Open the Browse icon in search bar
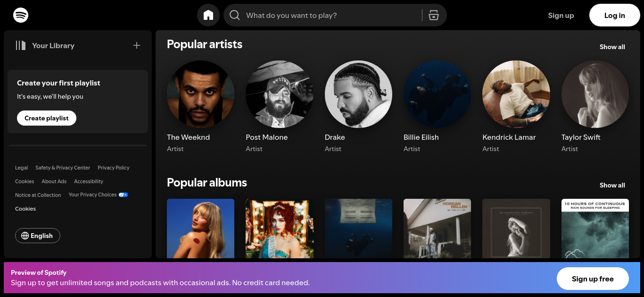This screenshot has width=644, height=297. [434, 16]
